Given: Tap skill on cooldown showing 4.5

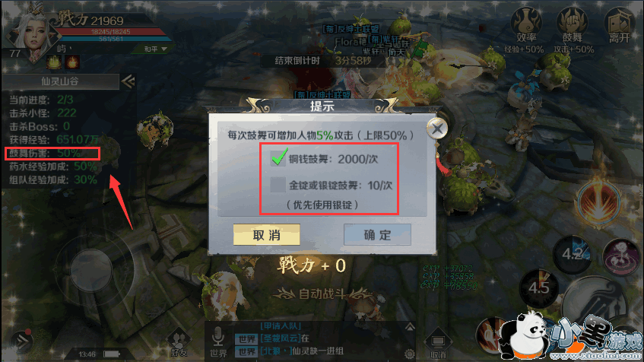Looking at the screenshot, I should pos(538,287).
